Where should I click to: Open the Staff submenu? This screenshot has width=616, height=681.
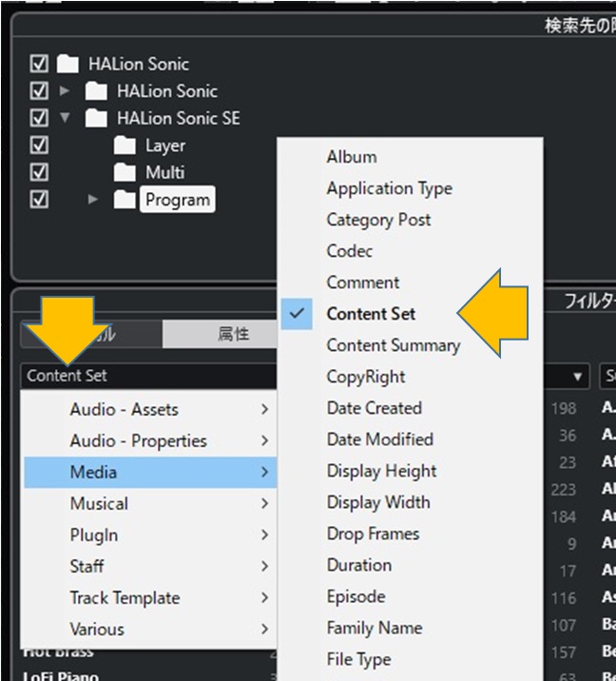click(x=150, y=566)
